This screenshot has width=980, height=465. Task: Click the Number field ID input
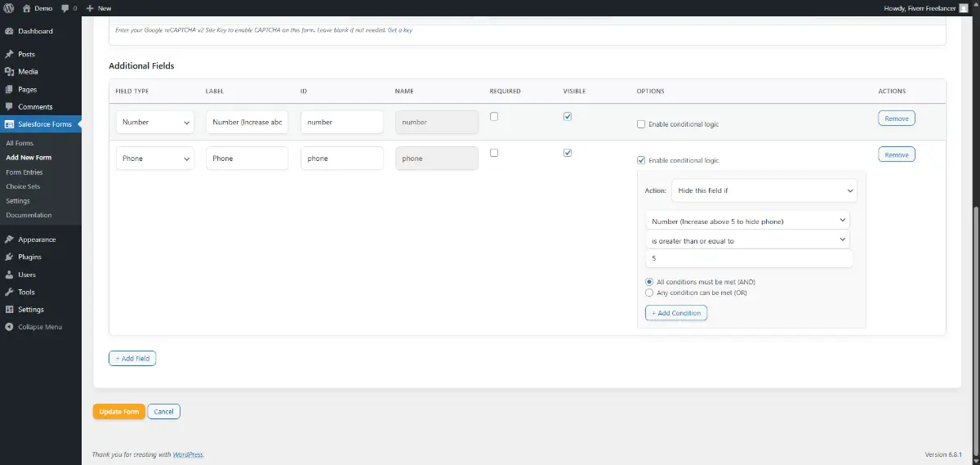[342, 122]
